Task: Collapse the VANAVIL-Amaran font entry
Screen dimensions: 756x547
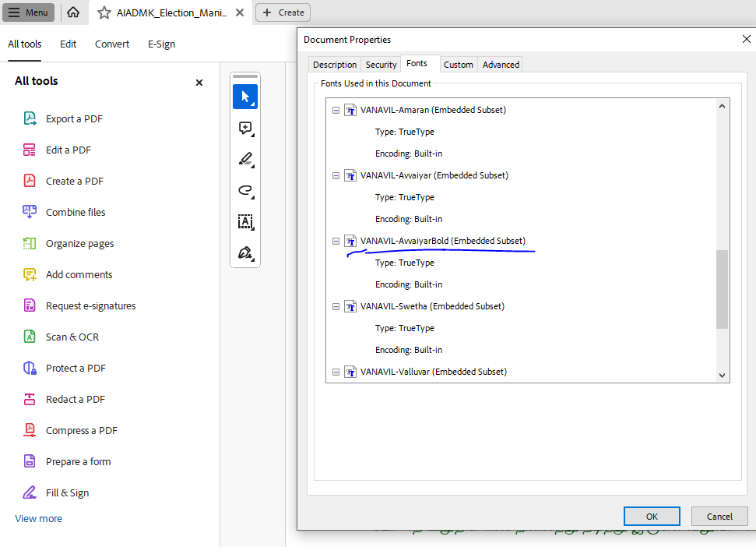Action: point(336,111)
